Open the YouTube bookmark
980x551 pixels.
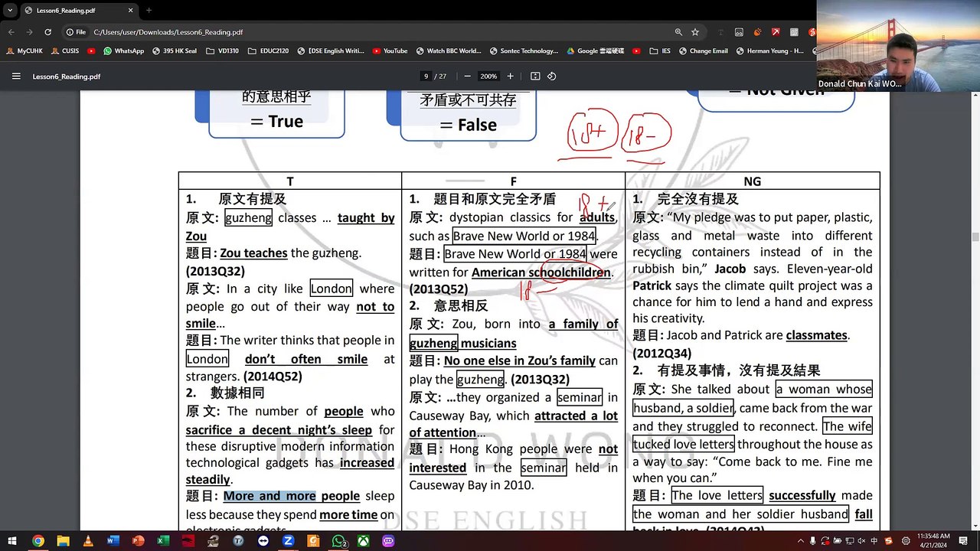coord(390,51)
